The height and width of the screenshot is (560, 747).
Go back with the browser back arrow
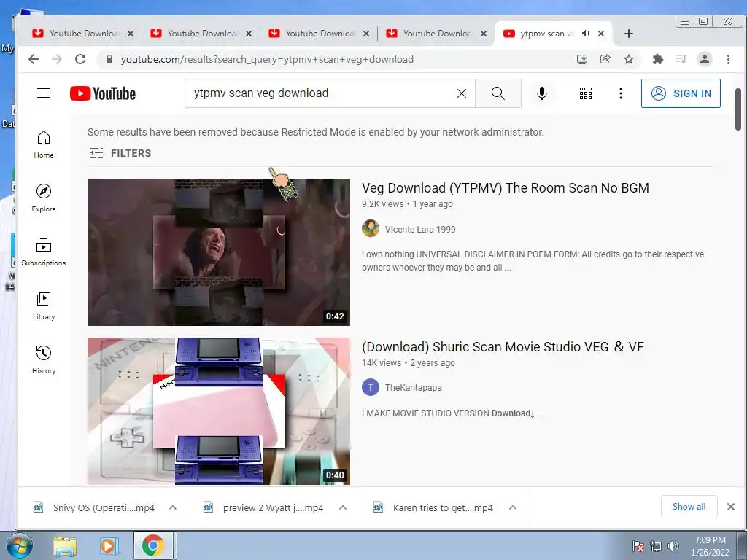(x=34, y=59)
